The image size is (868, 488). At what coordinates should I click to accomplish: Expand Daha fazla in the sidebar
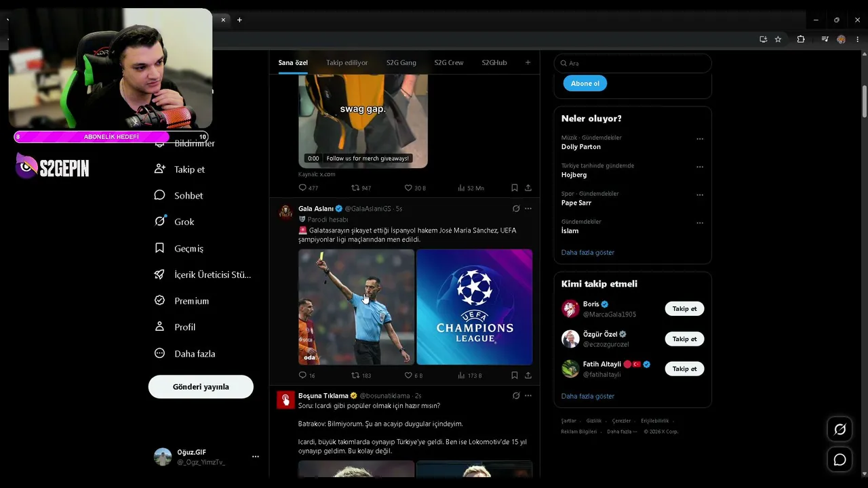click(184, 354)
